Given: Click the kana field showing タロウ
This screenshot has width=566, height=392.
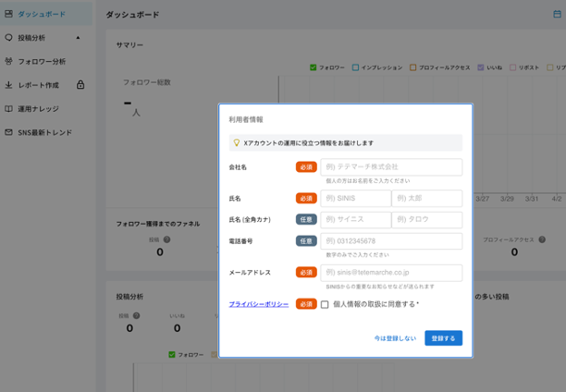Looking at the screenshot, I should 427,219.
